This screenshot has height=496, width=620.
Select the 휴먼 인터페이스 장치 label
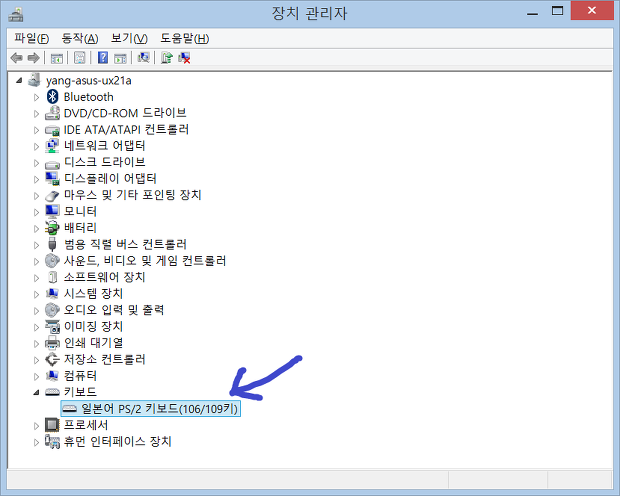[117, 441]
